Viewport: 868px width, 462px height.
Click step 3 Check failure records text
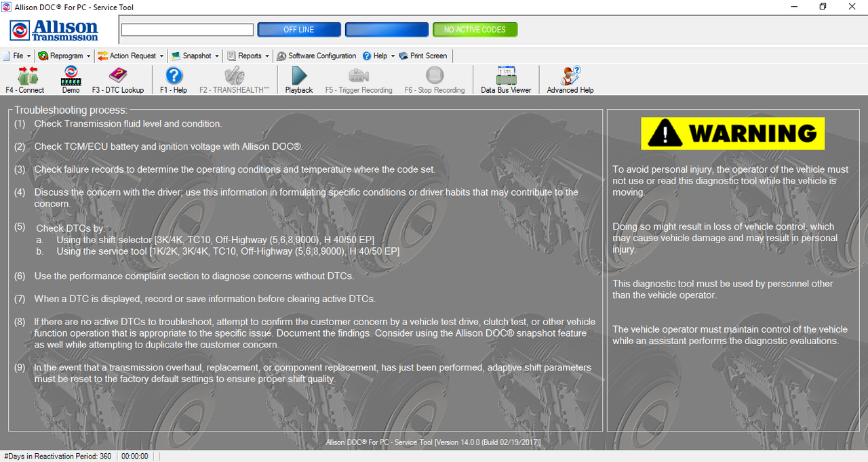(x=235, y=169)
